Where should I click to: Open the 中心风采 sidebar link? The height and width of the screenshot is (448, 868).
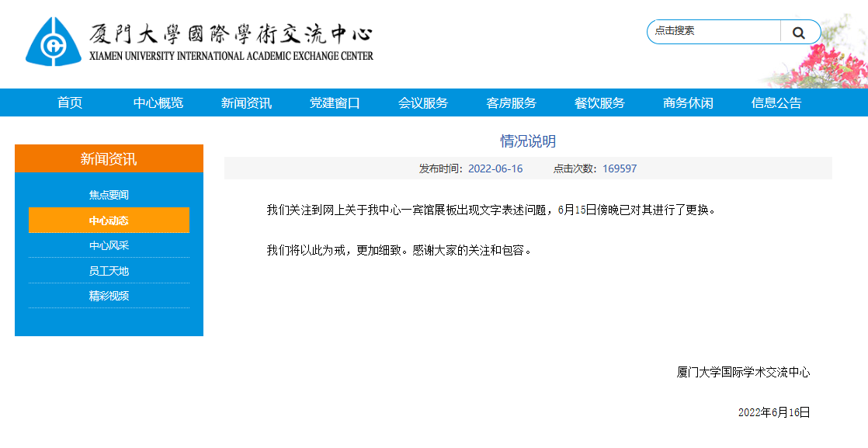pos(109,246)
